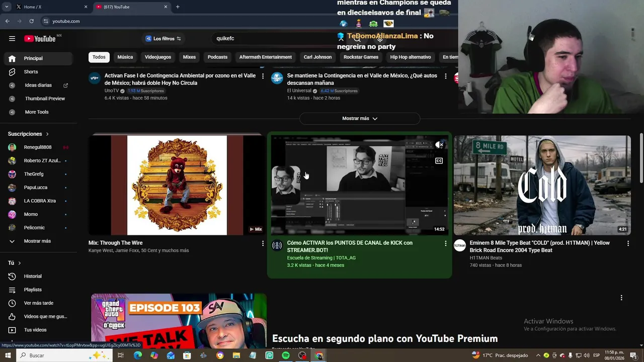Viewport: 644px width, 362px height.
Task: Expand the Tú section chevron
Action: [19, 263]
